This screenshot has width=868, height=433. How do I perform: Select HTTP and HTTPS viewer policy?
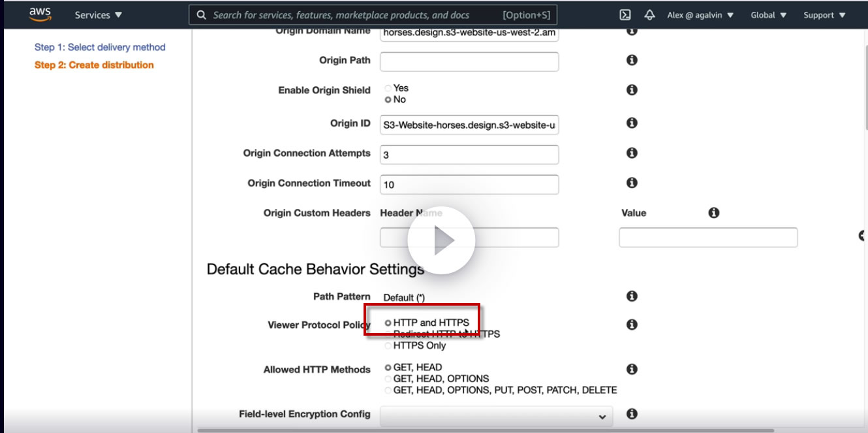[x=388, y=323]
